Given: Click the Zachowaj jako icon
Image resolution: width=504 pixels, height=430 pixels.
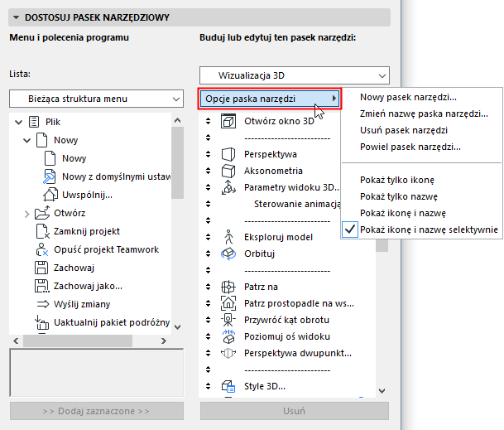Looking at the screenshot, I should (41, 286).
